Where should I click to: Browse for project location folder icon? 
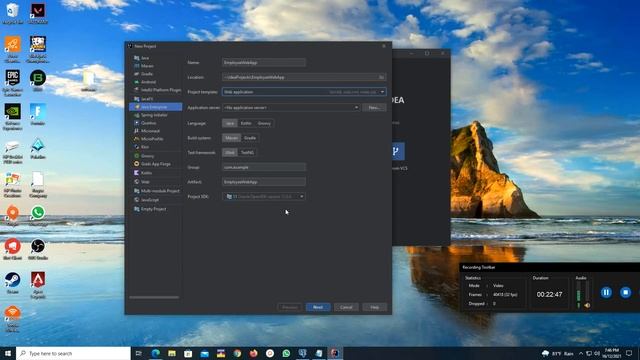click(381, 77)
